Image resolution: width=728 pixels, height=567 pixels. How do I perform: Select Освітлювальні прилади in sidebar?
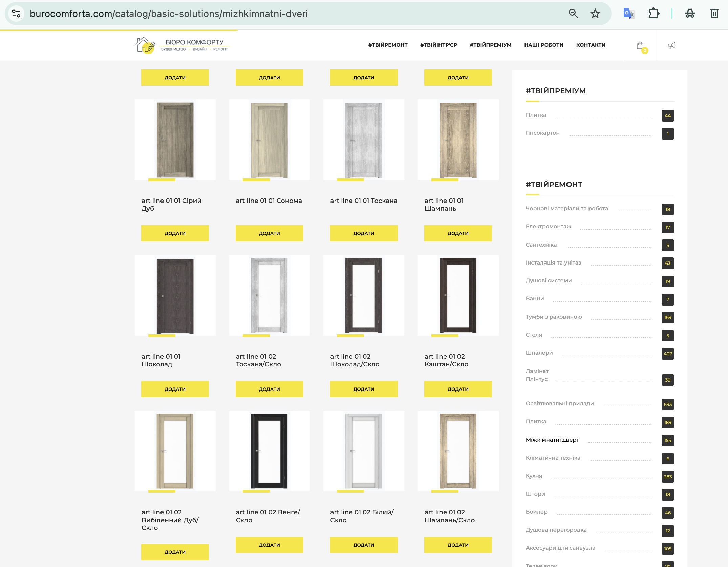tap(559, 403)
